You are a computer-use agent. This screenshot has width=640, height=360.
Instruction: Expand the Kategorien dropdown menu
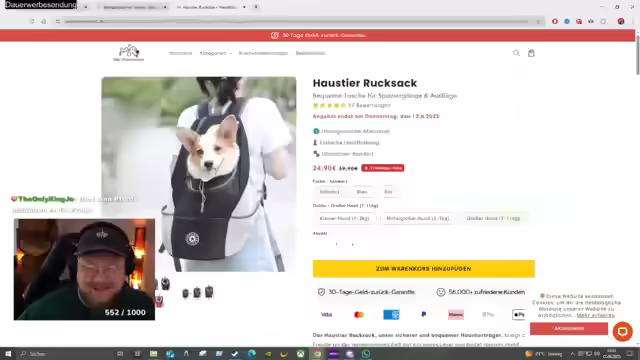216,53
